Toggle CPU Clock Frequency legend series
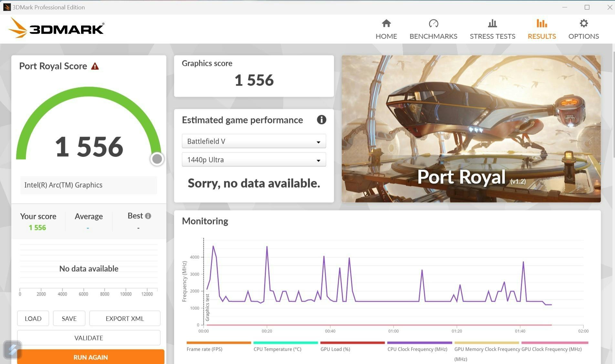Viewport: 615px width, 364px height. (x=417, y=349)
